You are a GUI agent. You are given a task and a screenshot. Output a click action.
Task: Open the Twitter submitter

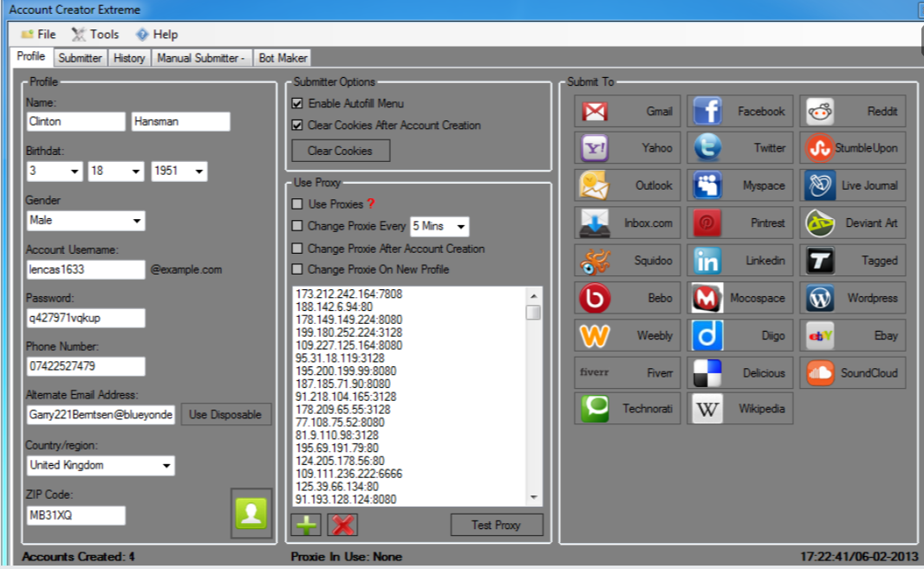click(x=739, y=148)
